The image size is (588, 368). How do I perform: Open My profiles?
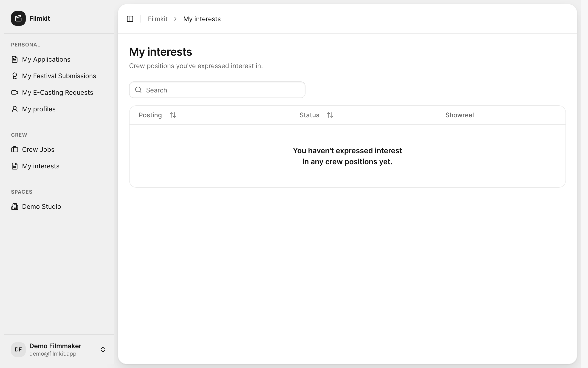[59, 109]
